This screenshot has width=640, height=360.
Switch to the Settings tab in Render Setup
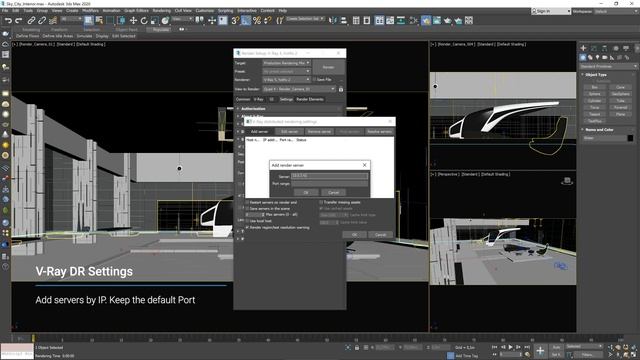pyautogui.click(x=286, y=99)
